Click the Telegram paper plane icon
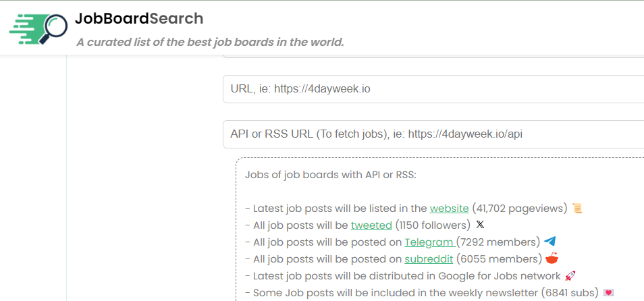Image resolution: width=644 pixels, height=301 pixels. (550, 242)
